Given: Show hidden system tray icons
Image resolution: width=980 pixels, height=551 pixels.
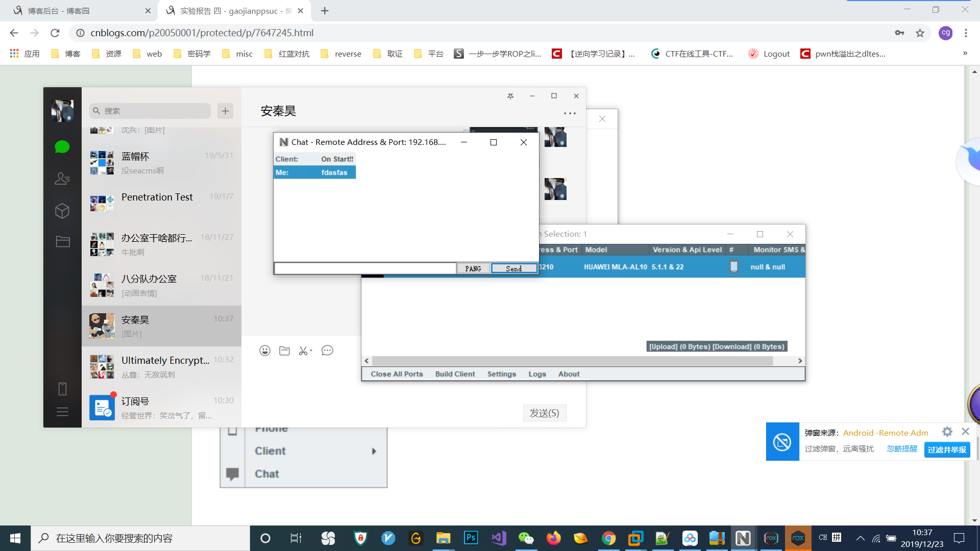Looking at the screenshot, I should (860, 538).
